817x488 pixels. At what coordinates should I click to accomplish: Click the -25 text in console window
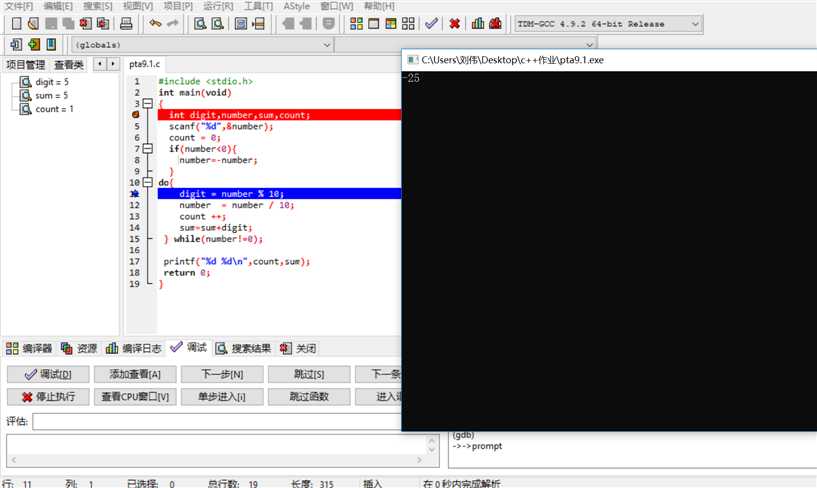411,78
